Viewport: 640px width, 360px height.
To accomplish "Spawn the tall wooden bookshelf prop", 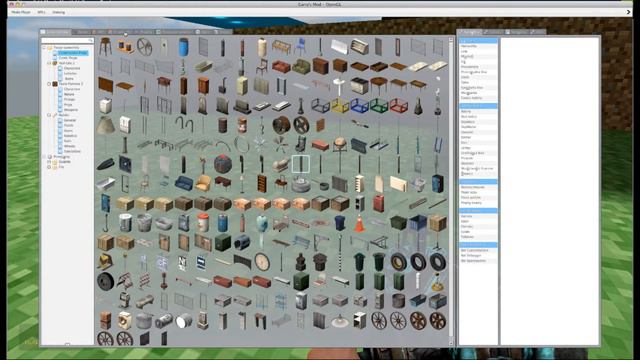I will coord(262,183).
